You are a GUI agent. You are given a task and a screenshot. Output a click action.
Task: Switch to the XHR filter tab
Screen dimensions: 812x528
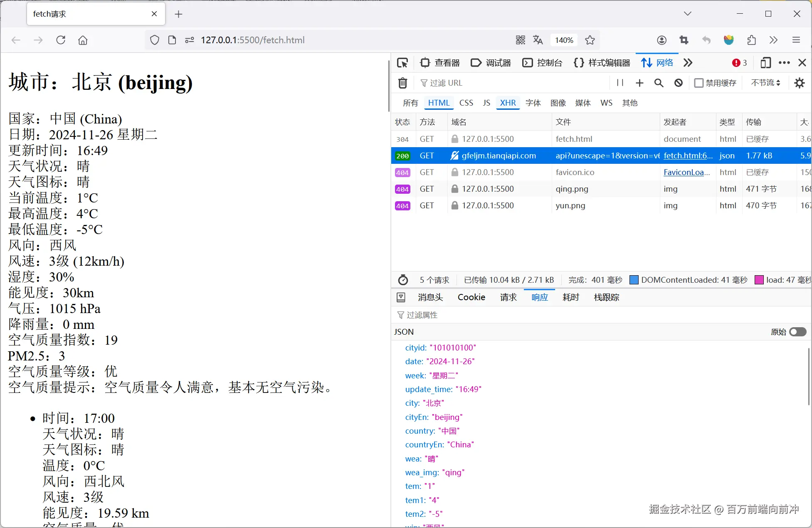click(508, 103)
